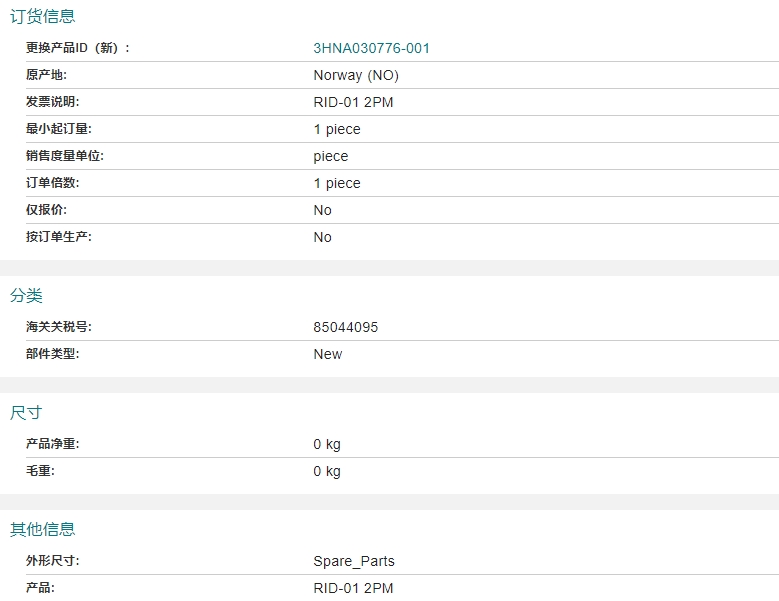Click the 尺寸 section heading
This screenshot has width=779, height=601.
(x=26, y=413)
